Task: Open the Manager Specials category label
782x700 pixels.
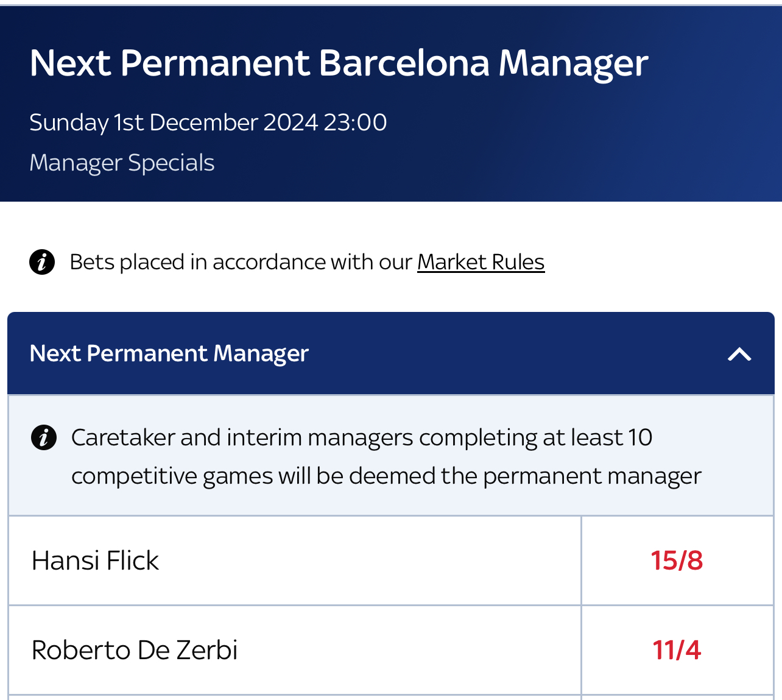Action: (x=122, y=163)
